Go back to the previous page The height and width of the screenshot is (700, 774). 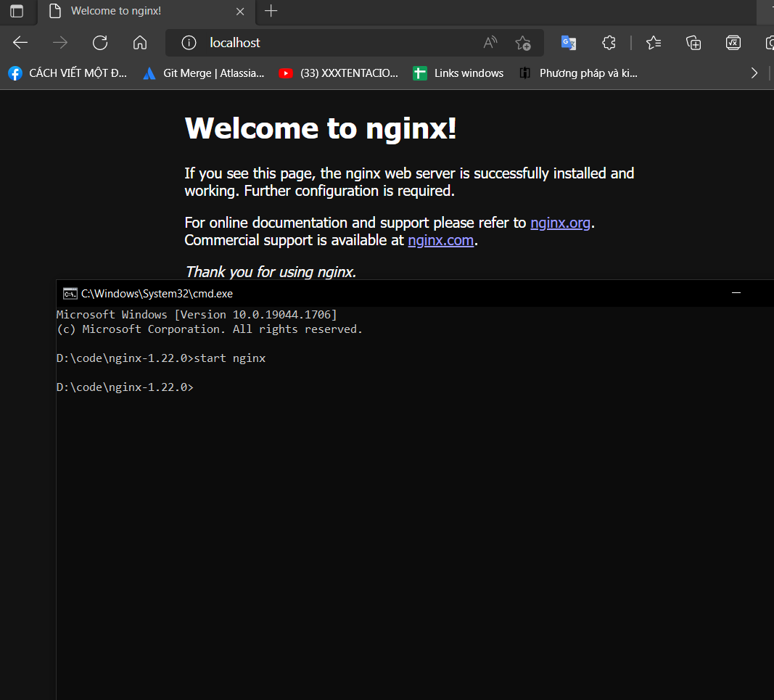[x=20, y=43]
